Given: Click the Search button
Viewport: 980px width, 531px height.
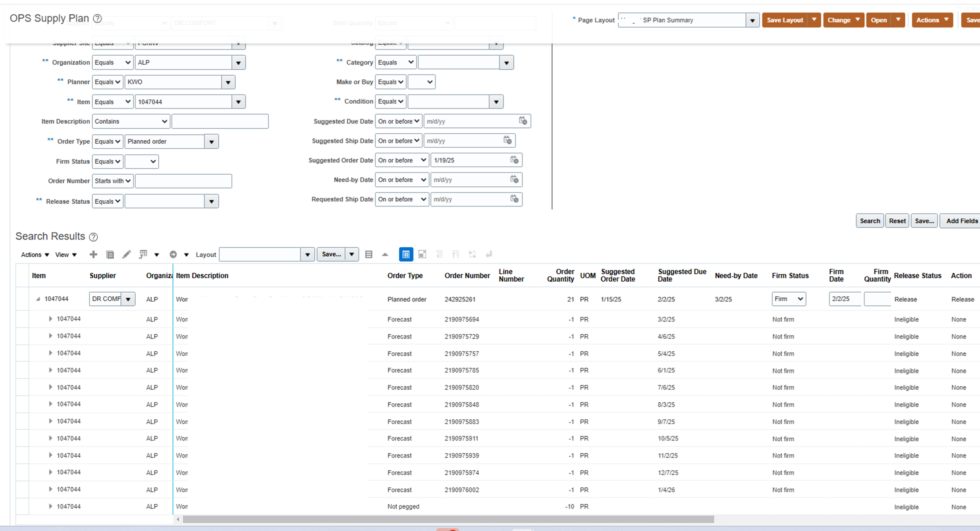Looking at the screenshot, I should coord(870,221).
